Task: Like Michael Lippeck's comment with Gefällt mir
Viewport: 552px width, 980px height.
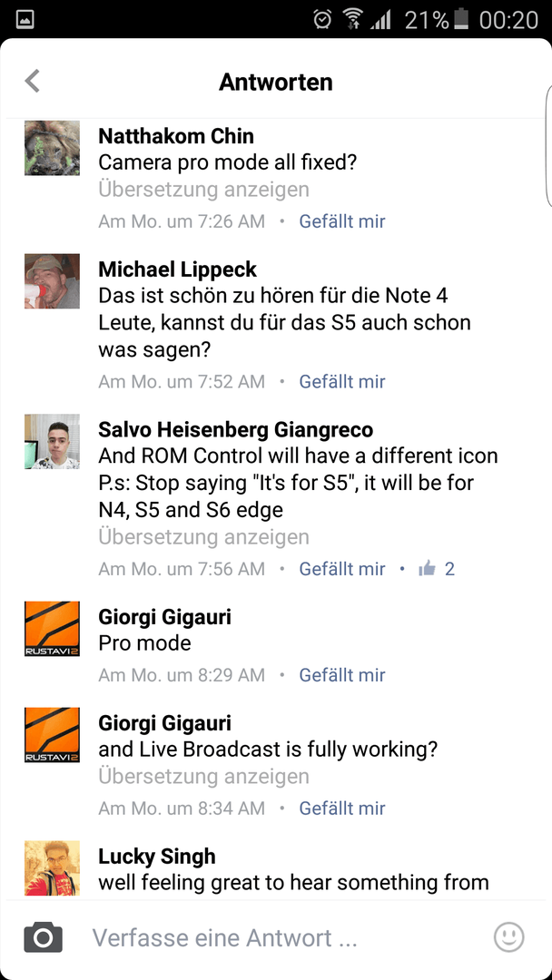Action: (342, 381)
